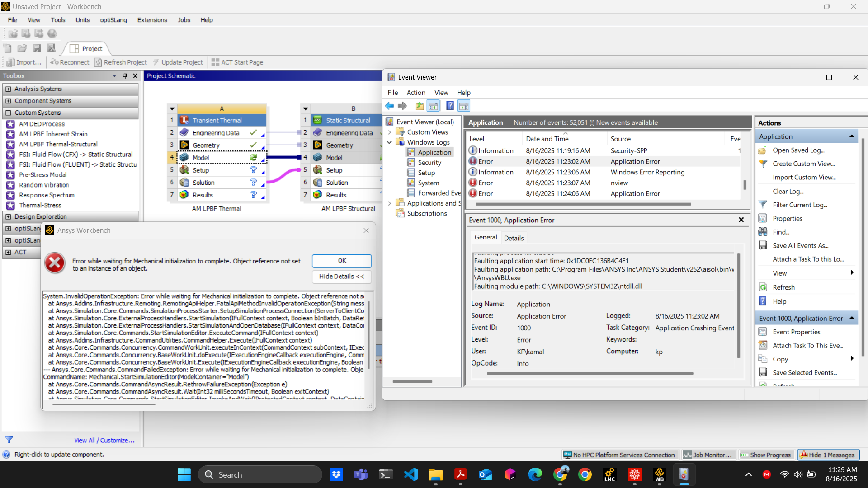
Task: Click the event list horizontal scrollbar
Action: [584, 204]
